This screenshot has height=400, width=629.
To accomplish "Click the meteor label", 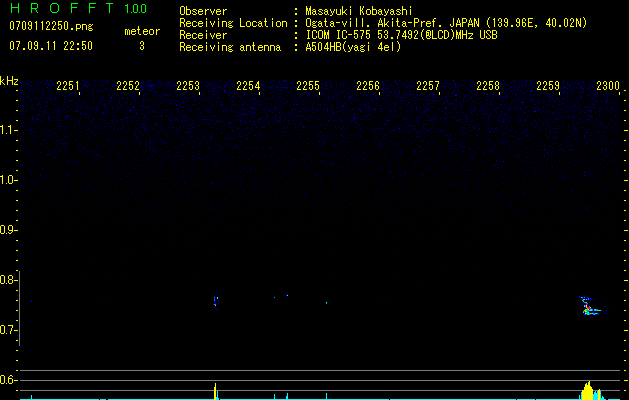I will [x=142, y=31].
